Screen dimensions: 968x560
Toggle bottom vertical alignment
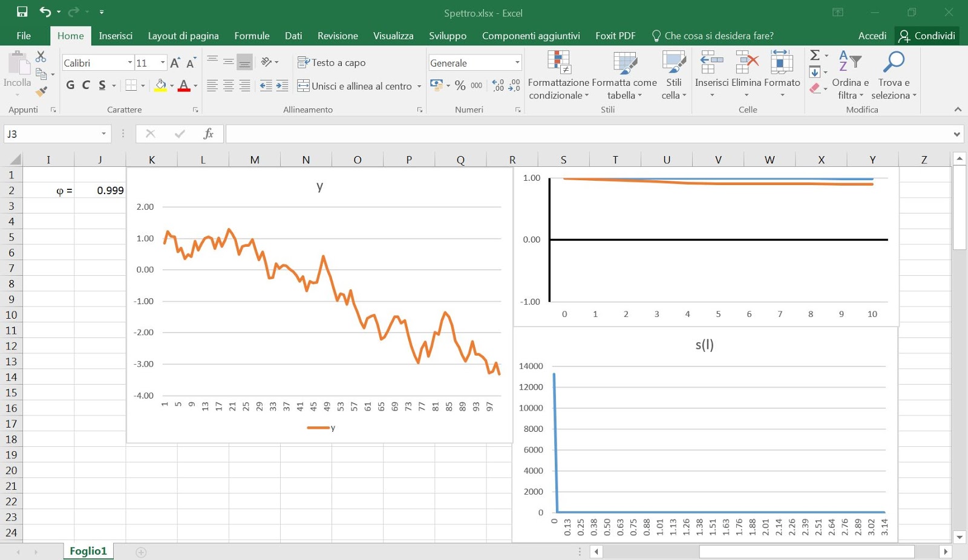[244, 62]
